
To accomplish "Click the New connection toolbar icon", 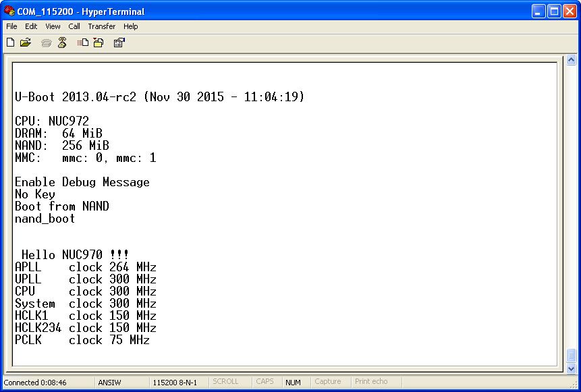I will 10,43.
